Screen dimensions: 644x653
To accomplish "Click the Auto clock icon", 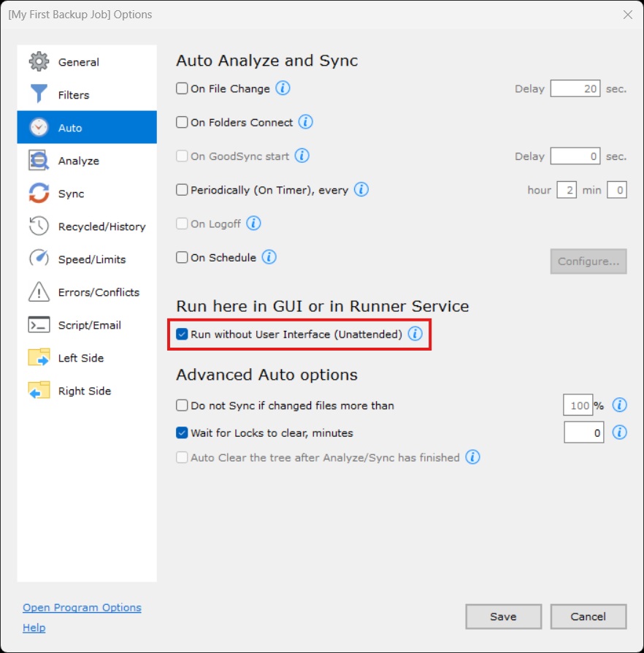I will (39, 127).
